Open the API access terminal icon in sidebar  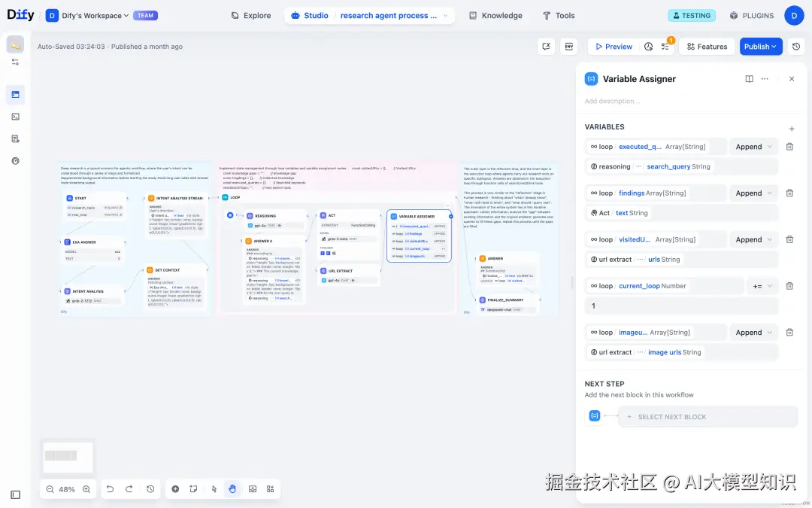click(16, 117)
